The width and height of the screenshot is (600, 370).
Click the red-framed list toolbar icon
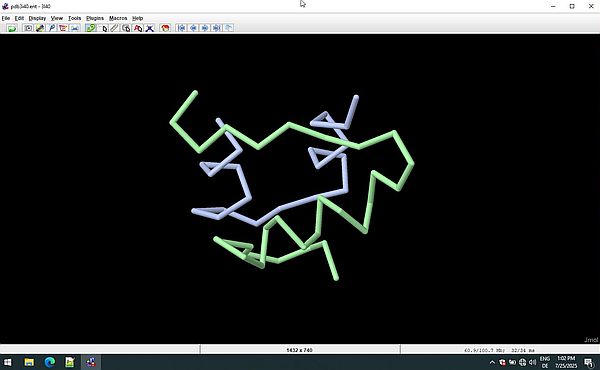63,28
